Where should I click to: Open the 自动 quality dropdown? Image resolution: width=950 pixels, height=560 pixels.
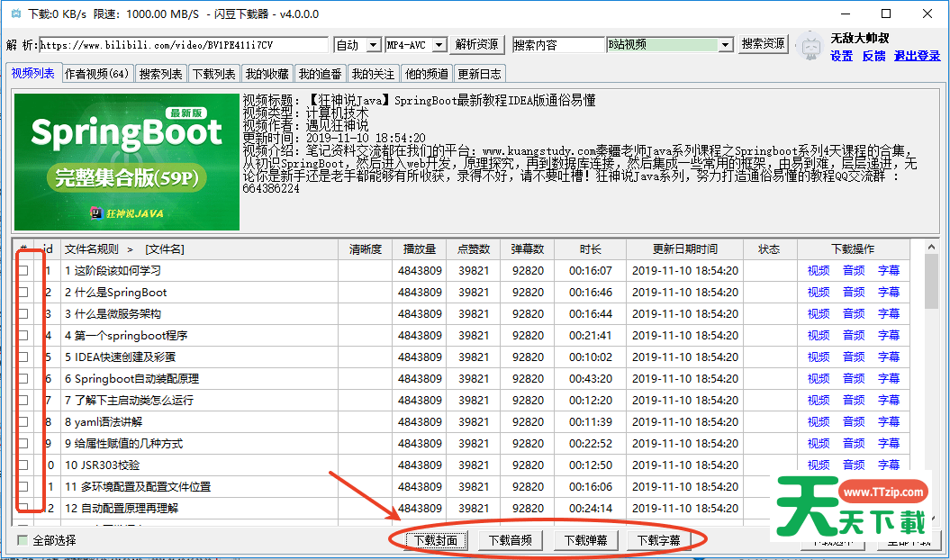[357, 45]
